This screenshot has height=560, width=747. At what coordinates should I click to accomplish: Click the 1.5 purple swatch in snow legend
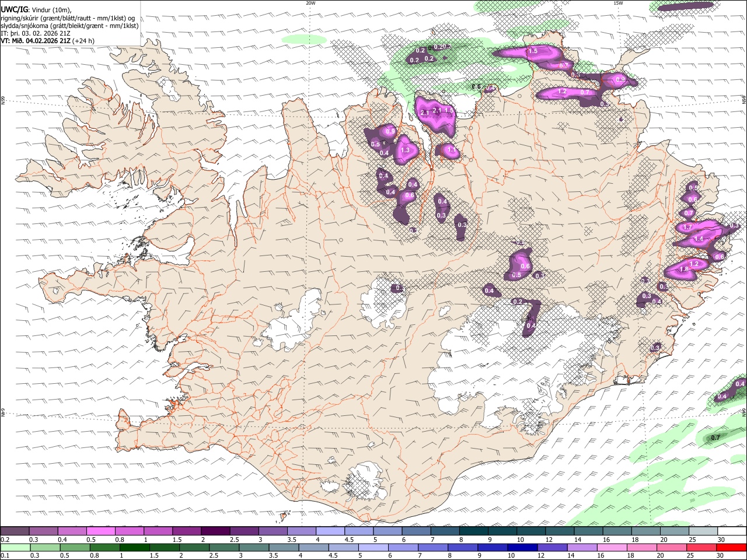click(x=187, y=531)
